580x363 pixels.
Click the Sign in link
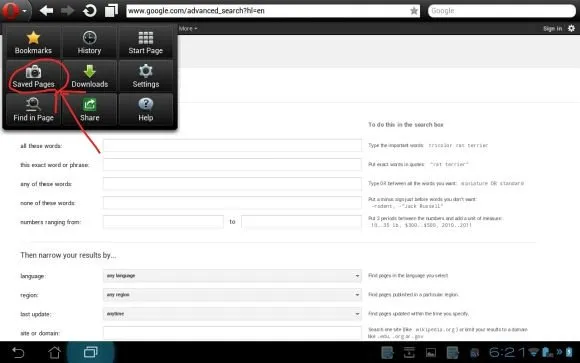552,28
